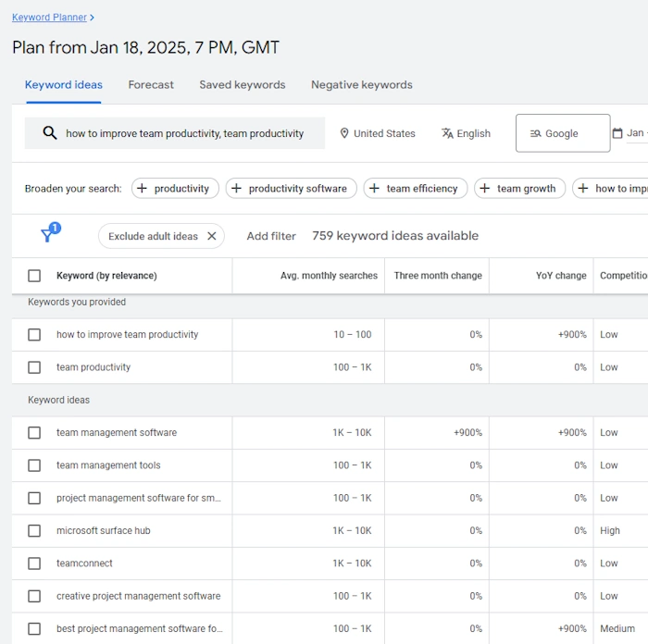Tick the 'microsoft surface hub' checkbox
This screenshot has height=644, width=648.
click(34, 530)
